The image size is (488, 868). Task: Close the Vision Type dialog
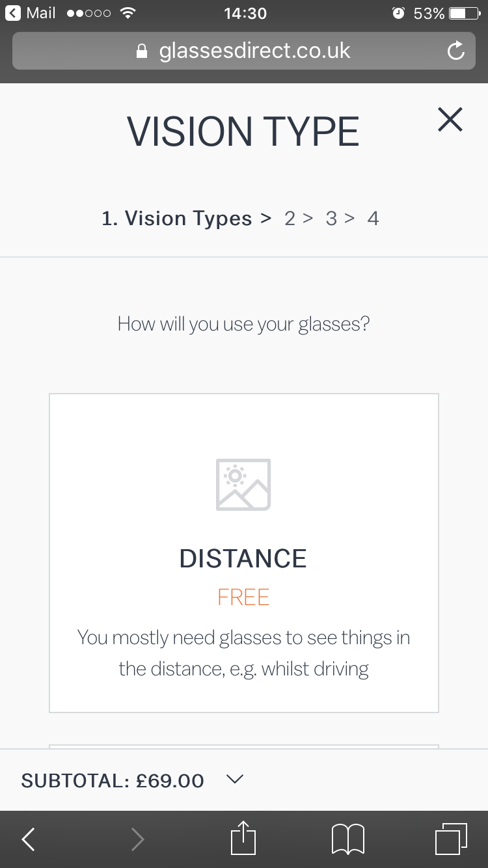[450, 120]
